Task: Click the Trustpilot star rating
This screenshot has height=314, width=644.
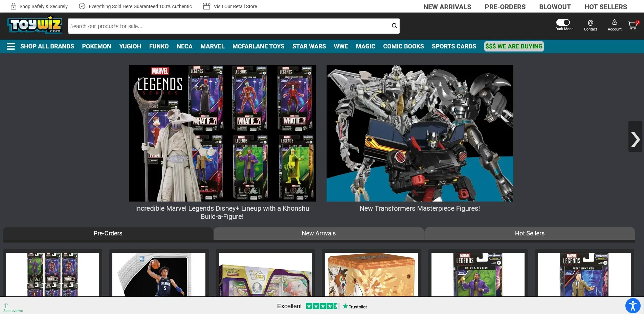Action: tap(322, 306)
